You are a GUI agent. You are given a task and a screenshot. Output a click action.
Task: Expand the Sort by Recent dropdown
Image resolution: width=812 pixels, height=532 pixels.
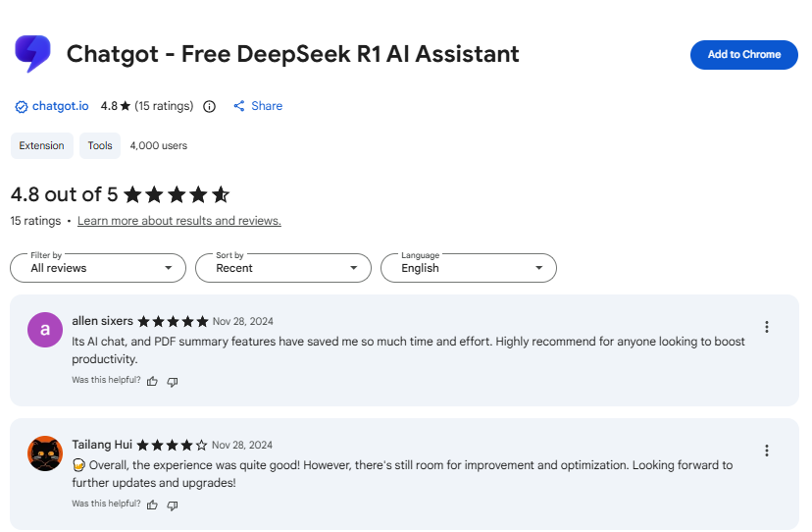click(x=283, y=267)
